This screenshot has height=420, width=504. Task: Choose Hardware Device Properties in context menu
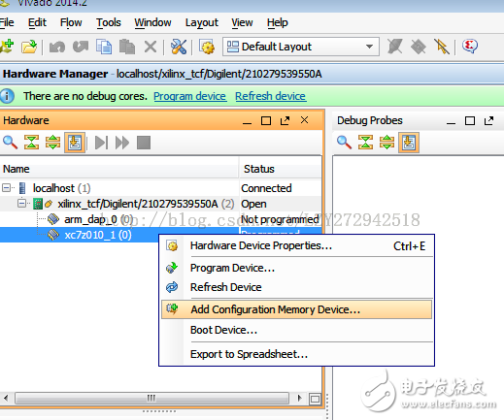296,245
